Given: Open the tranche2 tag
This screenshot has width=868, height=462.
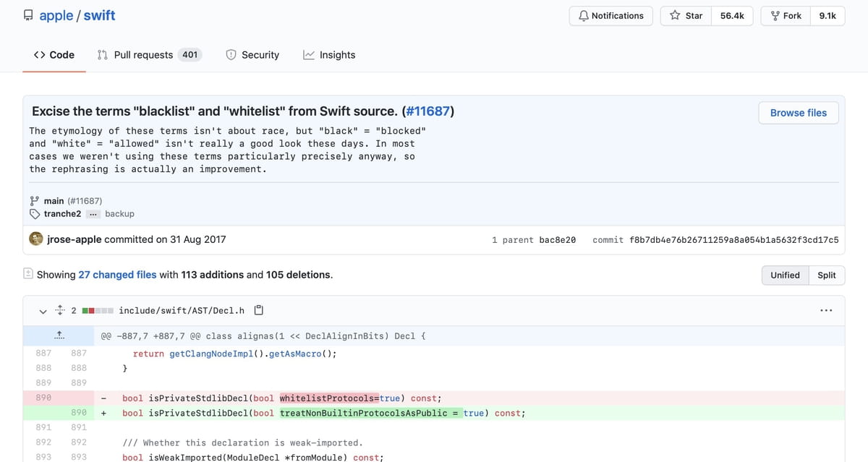Looking at the screenshot, I should coord(63,214).
